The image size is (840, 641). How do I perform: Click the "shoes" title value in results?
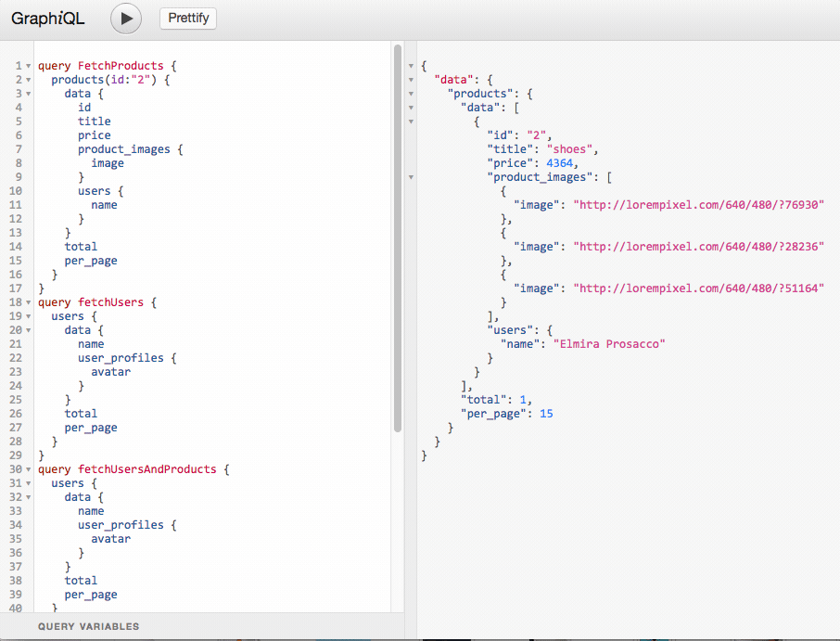569,149
